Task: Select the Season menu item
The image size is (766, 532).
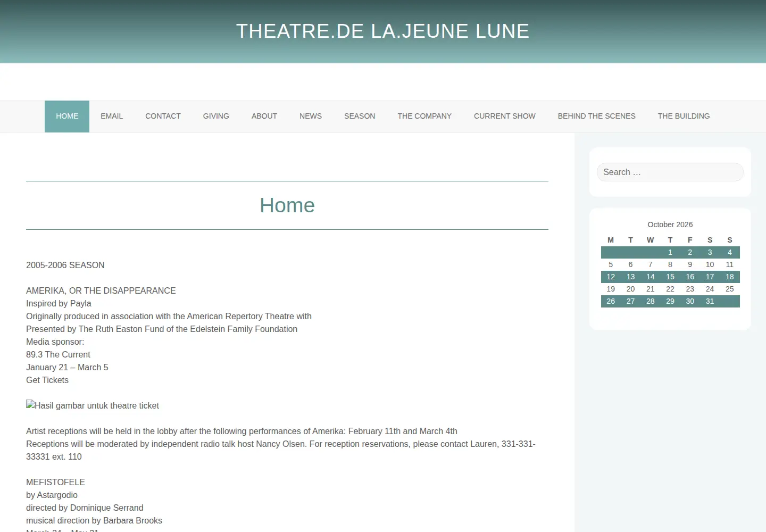Action: pyautogui.click(x=360, y=116)
